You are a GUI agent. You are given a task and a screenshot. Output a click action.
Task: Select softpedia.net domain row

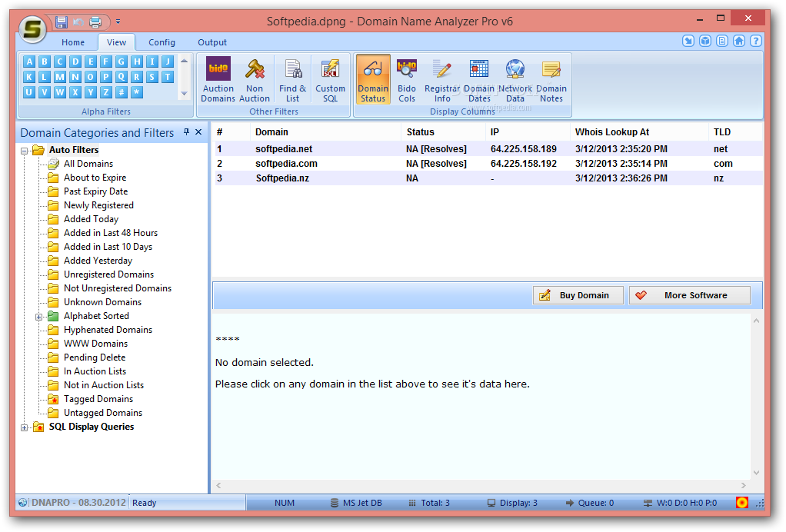pos(488,149)
